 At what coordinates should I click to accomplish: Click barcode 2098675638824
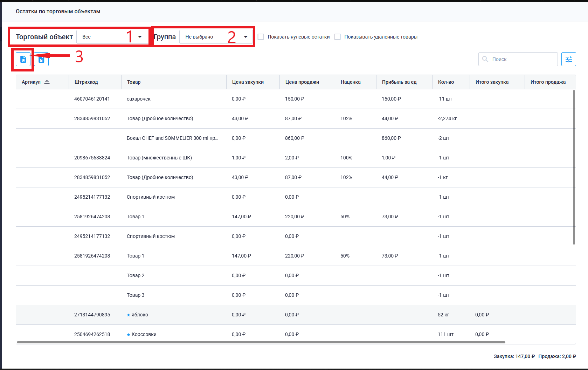pyautogui.click(x=92, y=158)
